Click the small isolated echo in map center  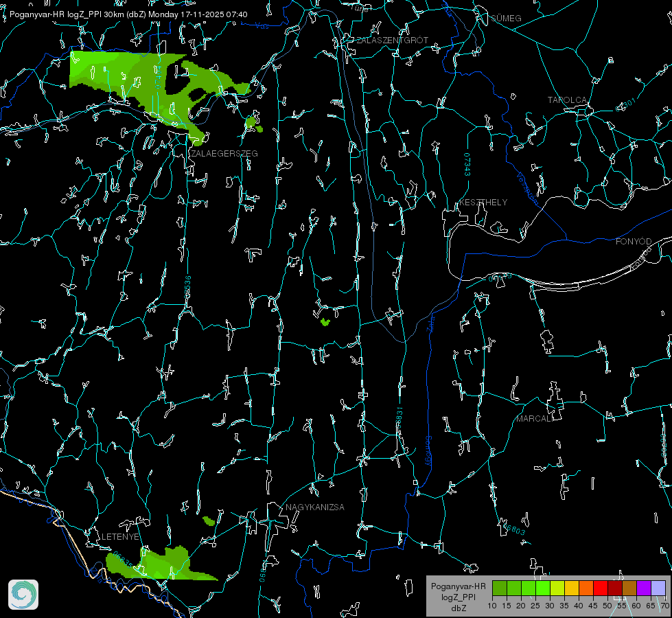click(x=325, y=321)
